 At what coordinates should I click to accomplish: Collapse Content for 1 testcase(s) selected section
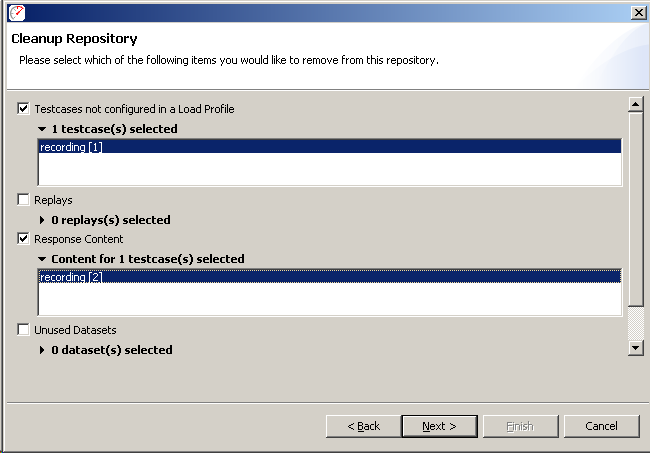(42, 259)
